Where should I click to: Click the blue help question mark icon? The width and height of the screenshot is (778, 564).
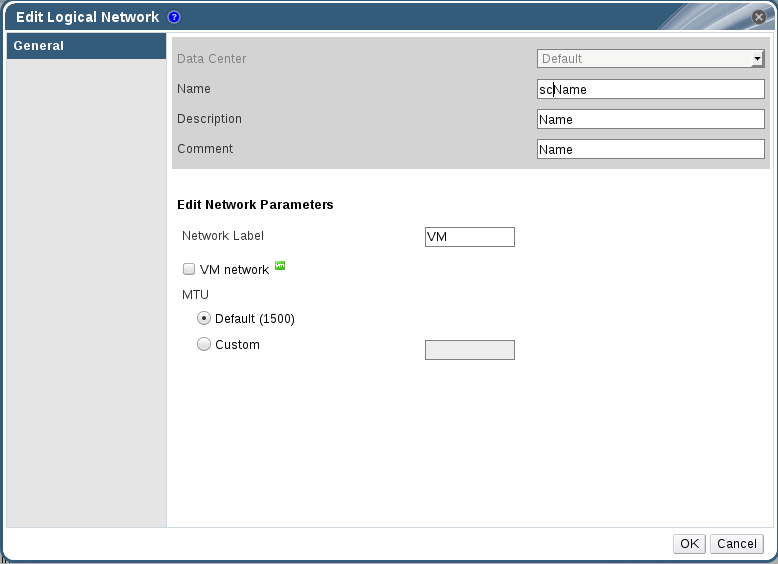tap(174, 17)
